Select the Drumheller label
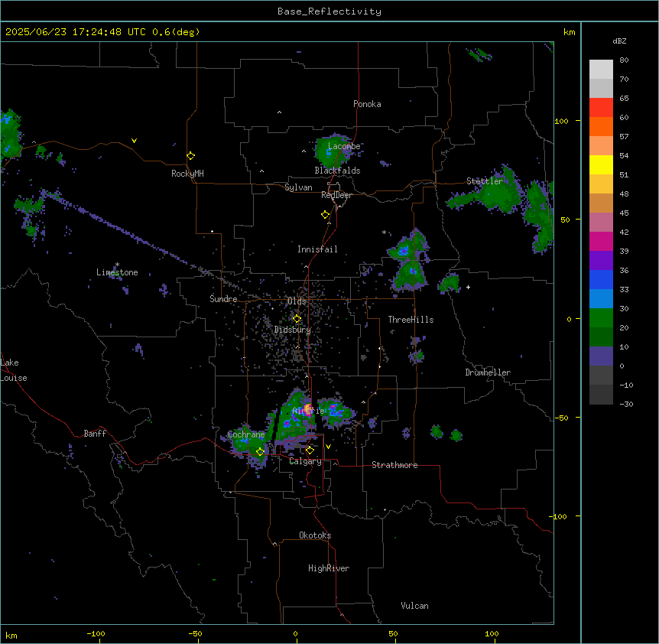 (x=488, y=372)
